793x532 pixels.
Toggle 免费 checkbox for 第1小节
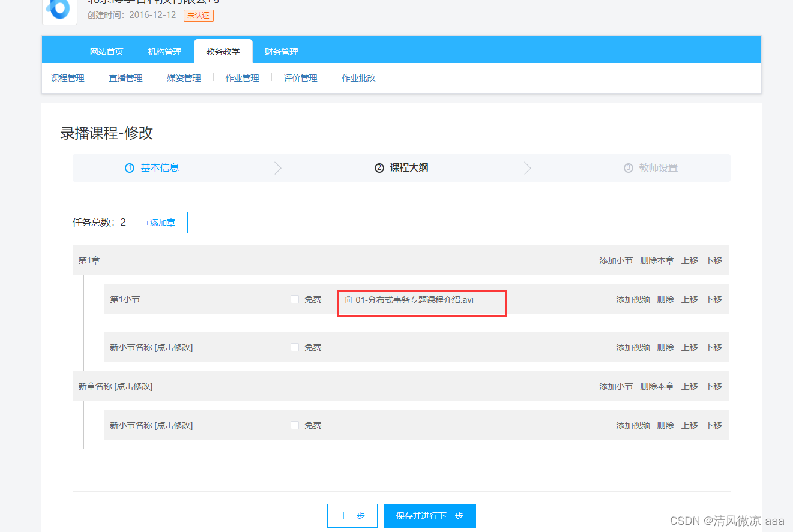pyautogui.click(x=295, y=299)
